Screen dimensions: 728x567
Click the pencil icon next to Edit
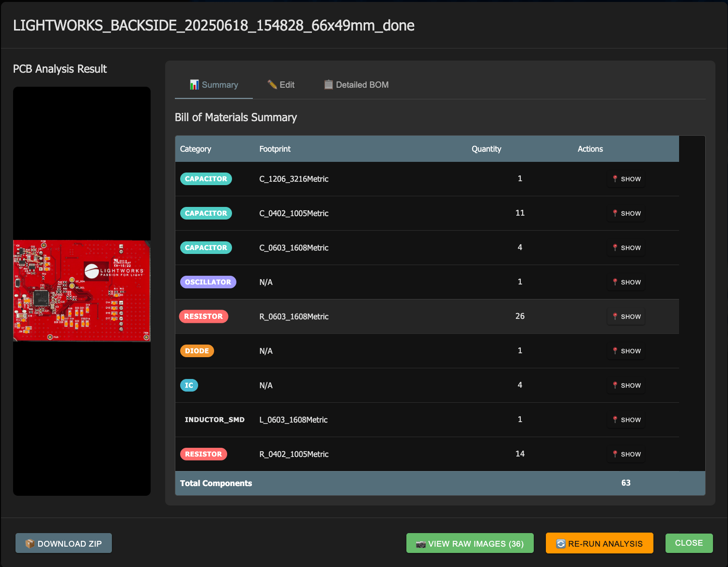click(271, 84)
